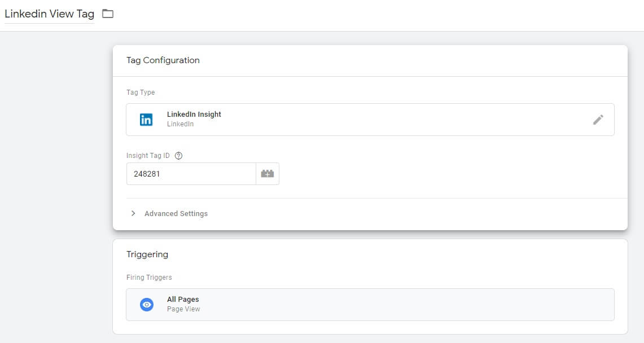
Task: Click the Tag Configuration heading
Action: pos(163,60)
